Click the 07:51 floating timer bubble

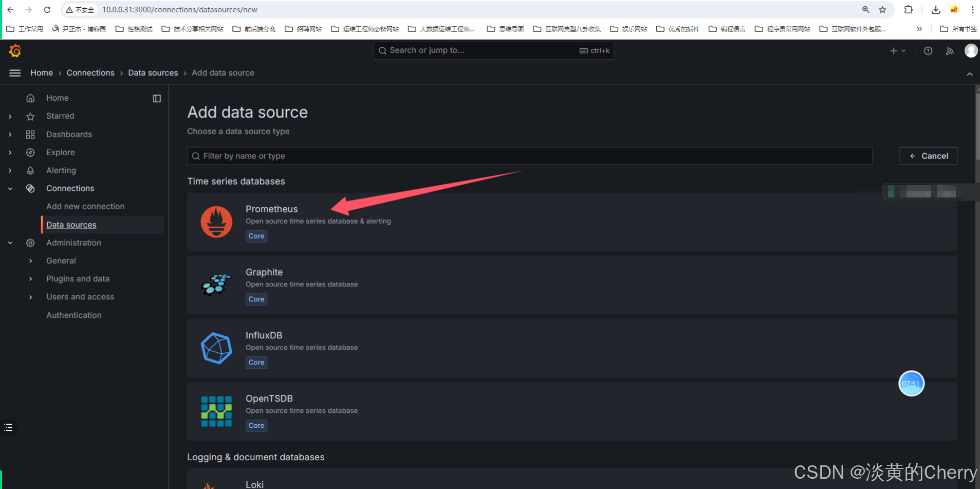(911, 384)
